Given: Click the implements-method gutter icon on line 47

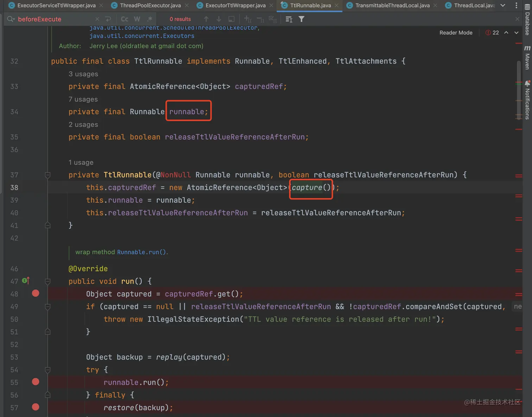Looking at the screenshot, I should click(x=25, y=281).
